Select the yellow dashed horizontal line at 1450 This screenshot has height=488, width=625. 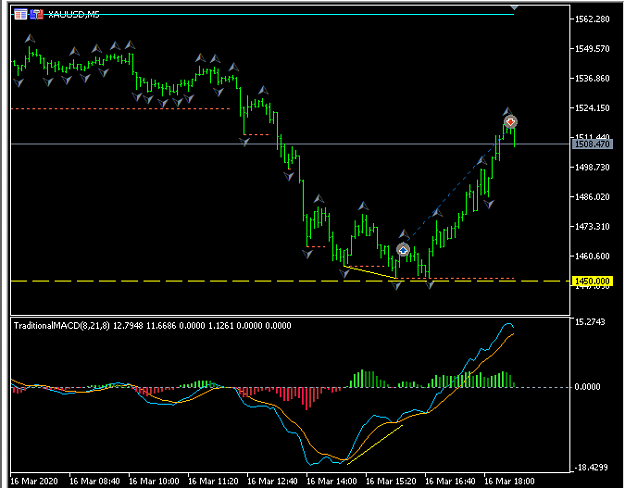(291, 281)
